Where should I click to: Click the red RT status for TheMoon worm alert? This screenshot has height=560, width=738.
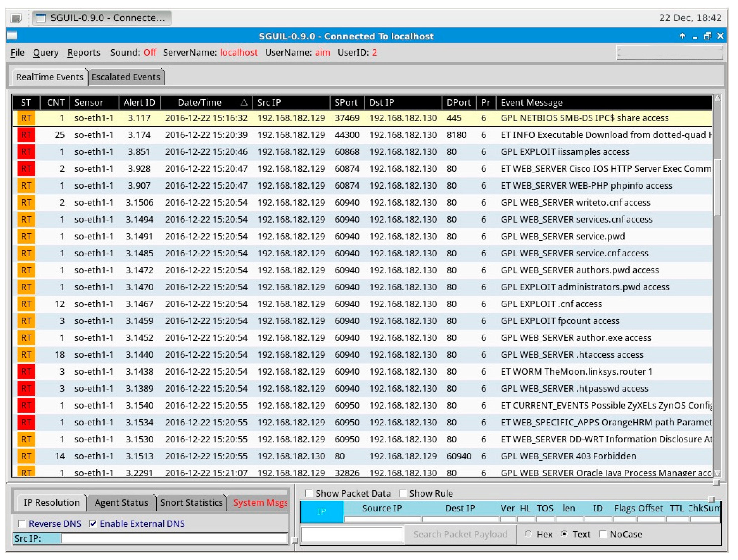click(26, 371)
